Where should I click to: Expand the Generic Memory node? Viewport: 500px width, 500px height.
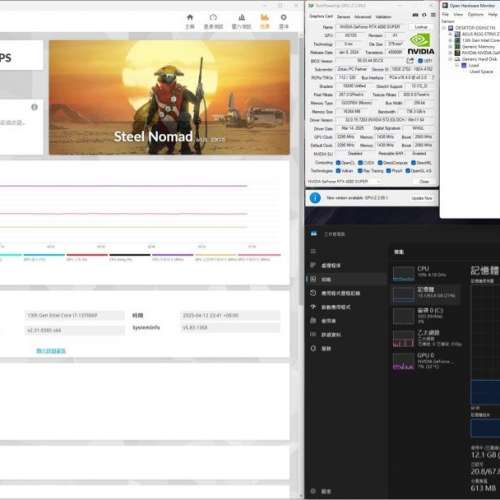[450, 46]
